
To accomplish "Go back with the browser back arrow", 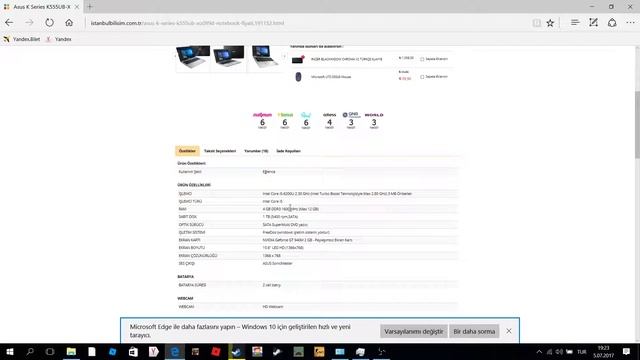I will pos(9,23).
